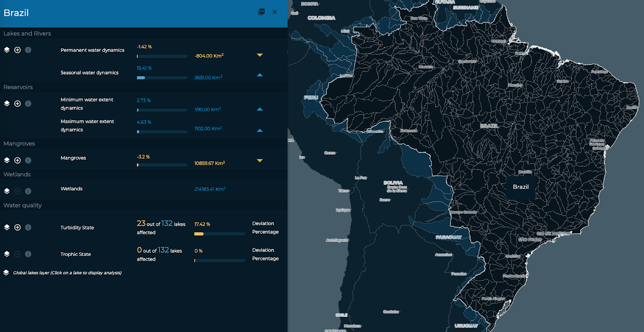Click the plus icon beside Permanent water dynamics
This screenshot has width=644, height=332.
[18, 50]
